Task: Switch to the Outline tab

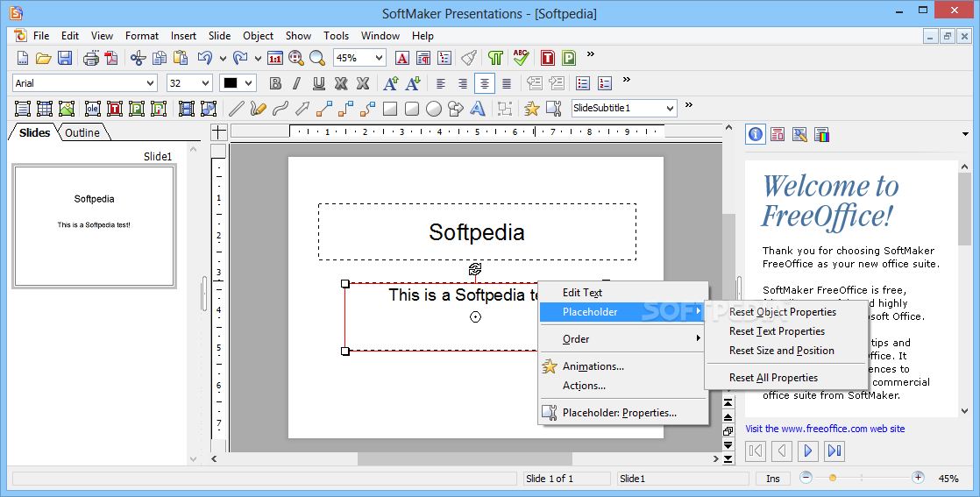Action: (82, 132)
